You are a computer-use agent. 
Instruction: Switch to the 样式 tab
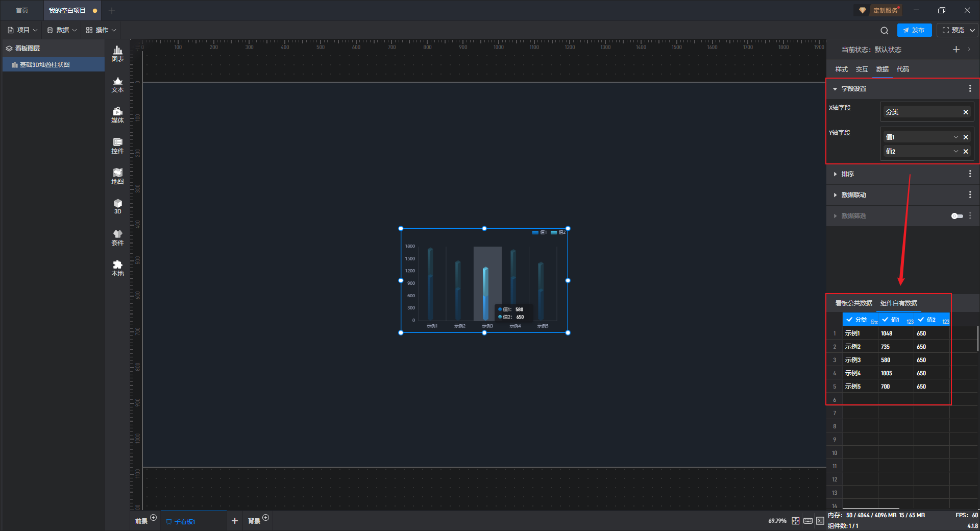841,69
